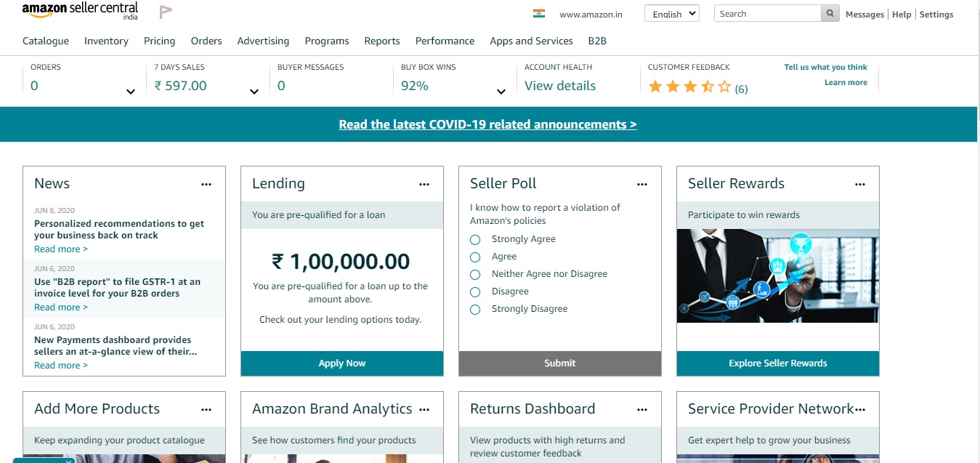Click the Explore Seller Rewards button
The width and height of the screenshot is (980, 463).
click(778, 363)
